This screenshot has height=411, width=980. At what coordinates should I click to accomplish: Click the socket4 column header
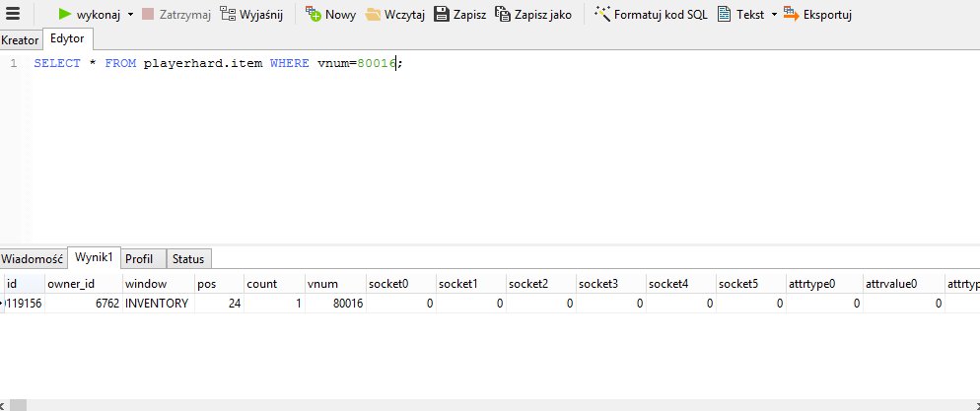[680, 284]
